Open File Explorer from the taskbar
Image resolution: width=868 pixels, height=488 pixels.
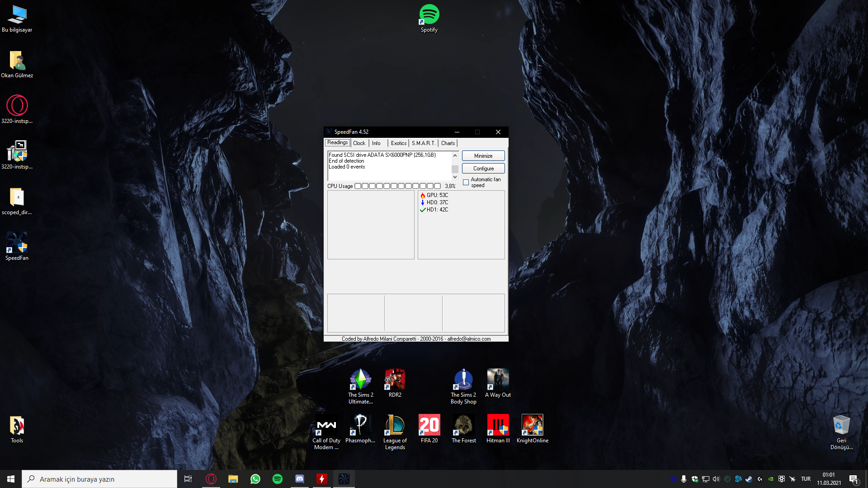coord(233,479)
